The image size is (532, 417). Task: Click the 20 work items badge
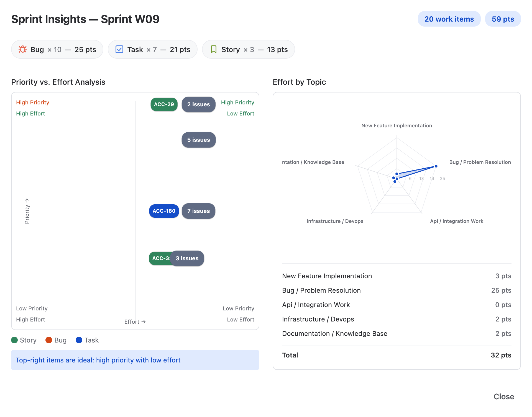pyautogui.click(x=449, y=19)
